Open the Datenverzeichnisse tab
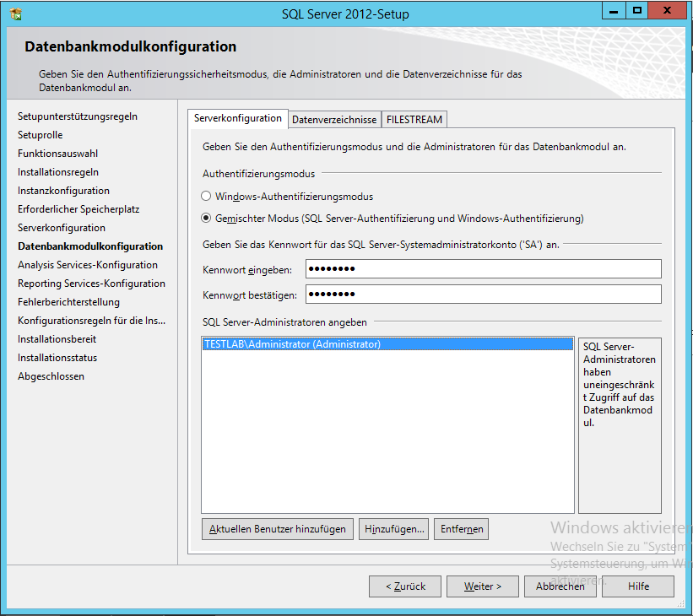 [x=334, y=120]
